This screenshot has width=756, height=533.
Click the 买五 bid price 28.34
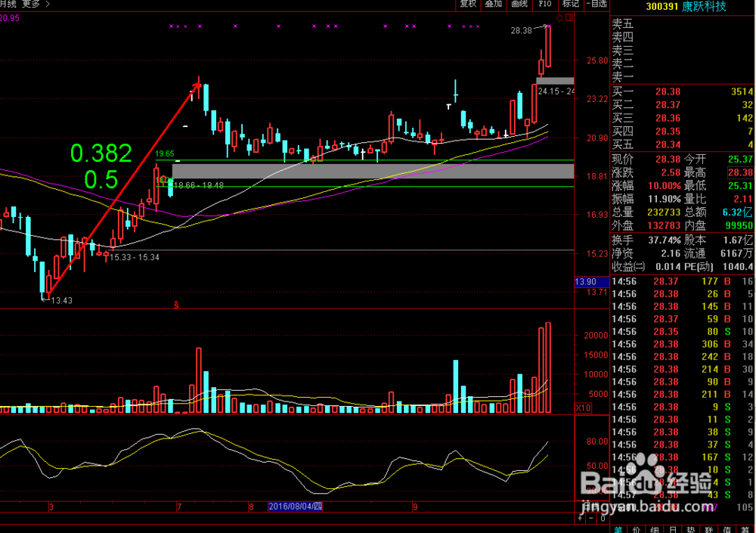click(668, 144)
